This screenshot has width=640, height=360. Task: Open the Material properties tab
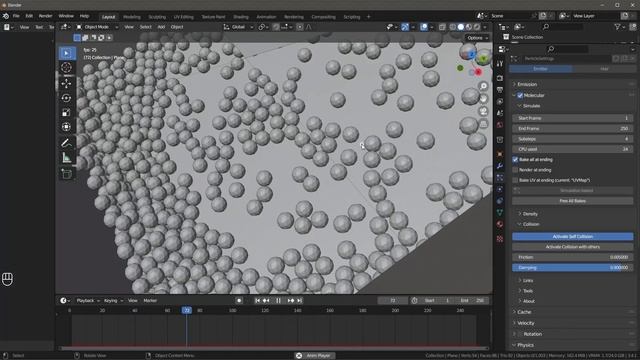[500, 224]
